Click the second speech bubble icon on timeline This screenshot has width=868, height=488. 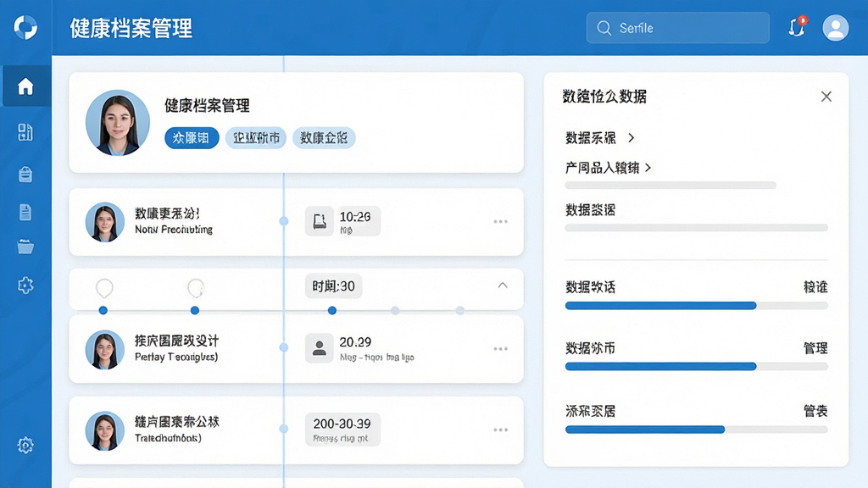pyautogui.click(x=196, y=288)
